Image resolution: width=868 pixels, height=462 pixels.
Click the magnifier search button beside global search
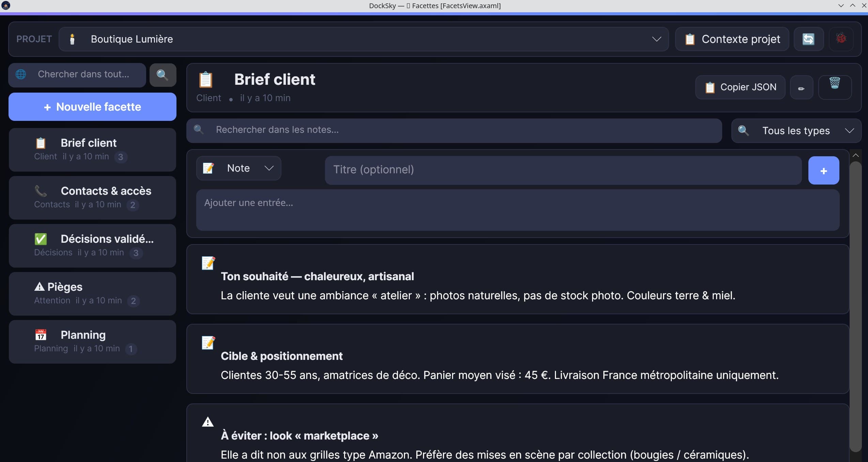coord(162,75)
